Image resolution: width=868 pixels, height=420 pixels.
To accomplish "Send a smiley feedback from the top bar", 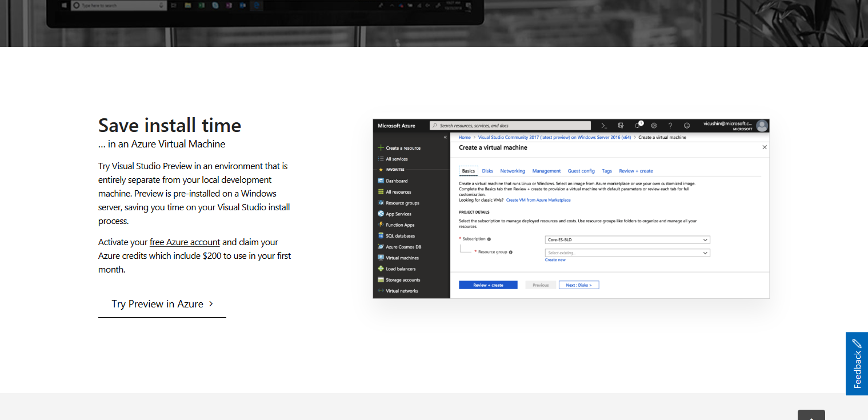I will [x=686, y=125].
